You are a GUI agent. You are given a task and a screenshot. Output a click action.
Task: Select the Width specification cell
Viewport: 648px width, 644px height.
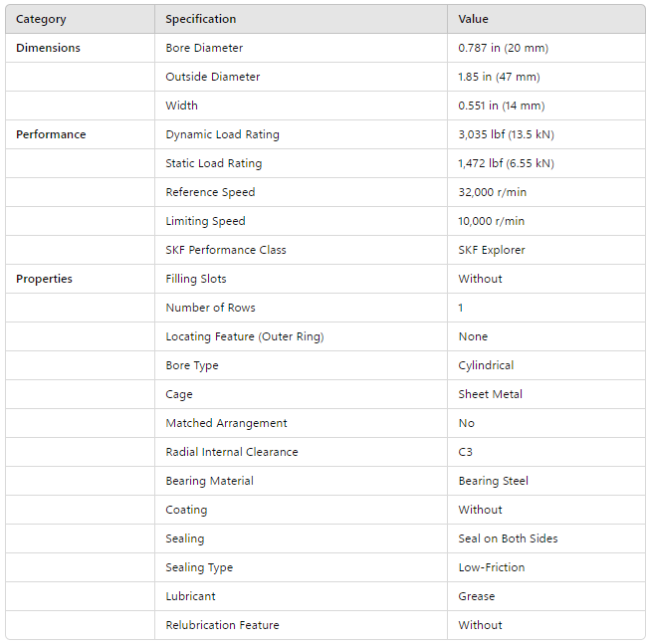coord(181,106)
